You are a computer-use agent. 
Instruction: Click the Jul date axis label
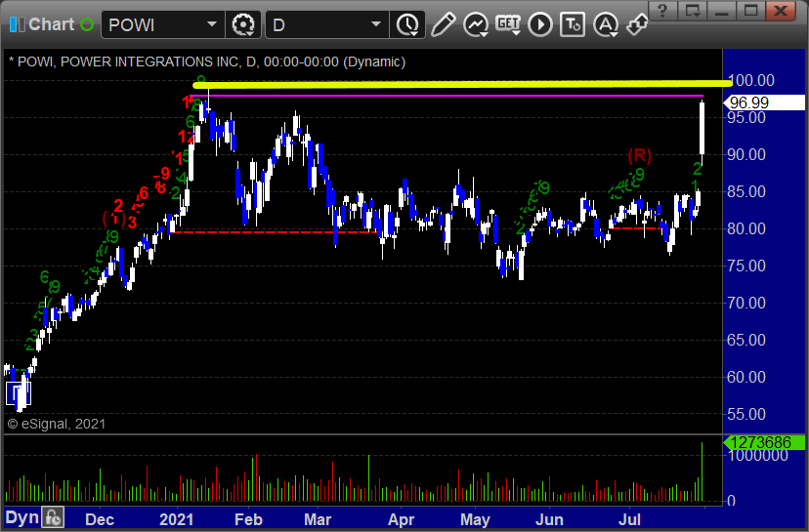(629, 519)
